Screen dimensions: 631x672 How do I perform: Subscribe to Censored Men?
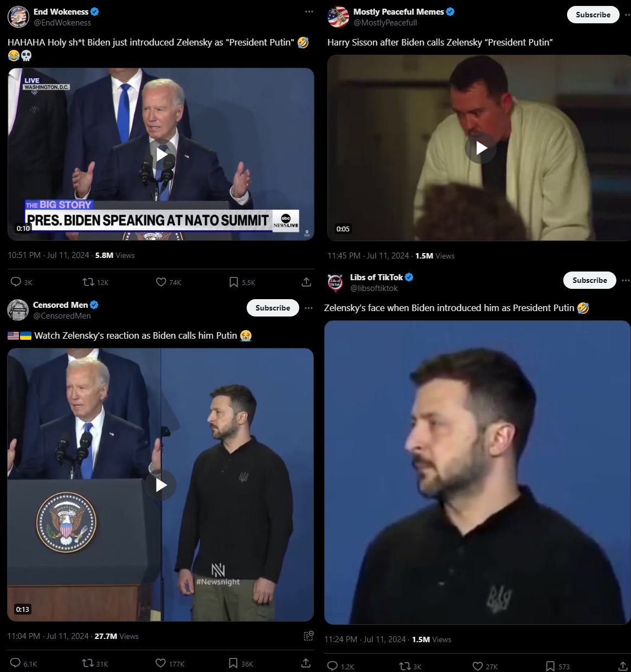click(x=273, y=308)
